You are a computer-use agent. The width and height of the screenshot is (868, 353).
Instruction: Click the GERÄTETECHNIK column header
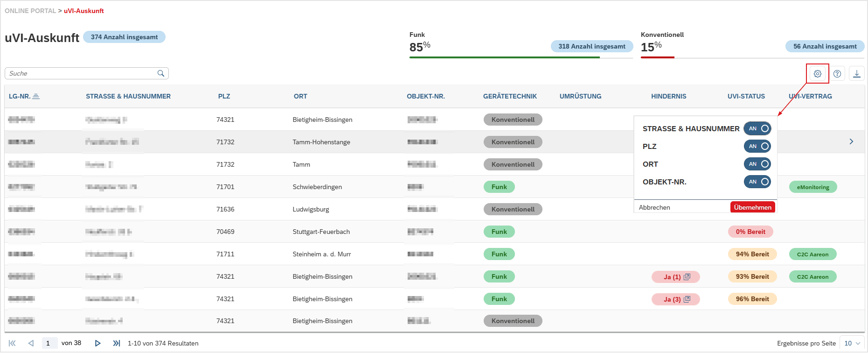510,96
